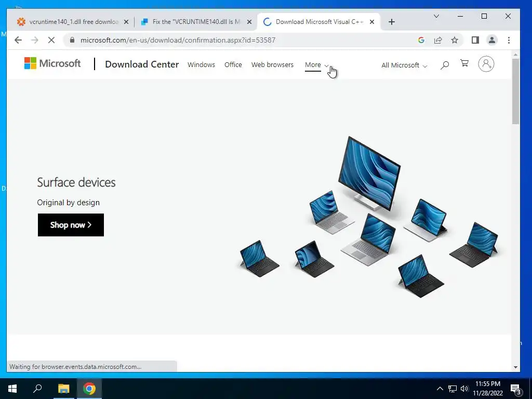Open the Windows navigation link
Viewport: 532px width, 399px height.
point(201,65)
